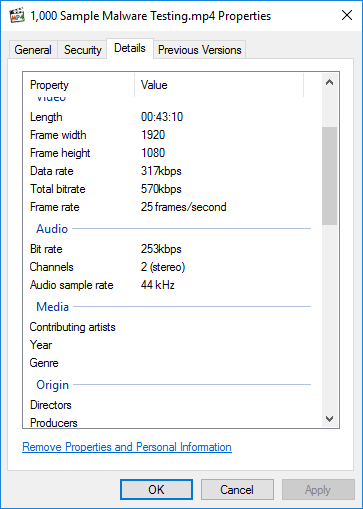Open the Previous Versions tab
Image resolution: width=363 pixels, height=509 pixels.
(x=200, y=50)
